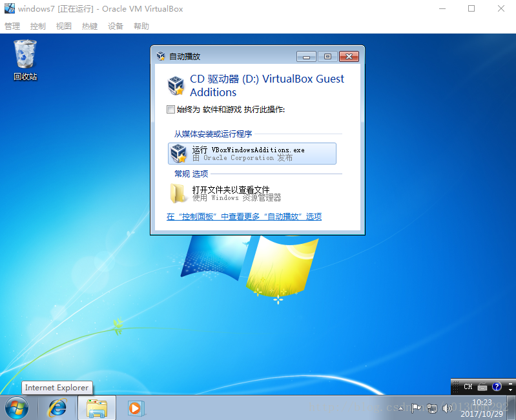This screenshot has width=516, height=420.
Task: Click the AutoPlay dialog title bar icon
Action: (x=161, y=56)
